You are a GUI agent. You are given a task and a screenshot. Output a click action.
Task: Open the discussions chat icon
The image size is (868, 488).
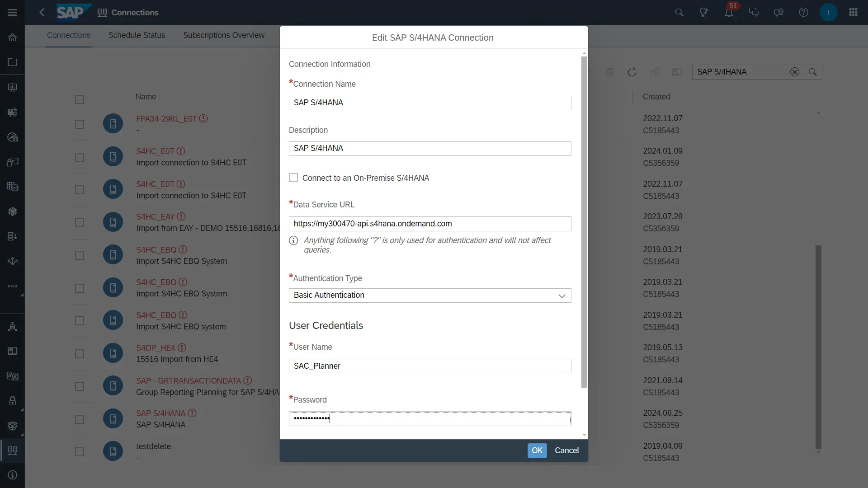tap(754, 12)
